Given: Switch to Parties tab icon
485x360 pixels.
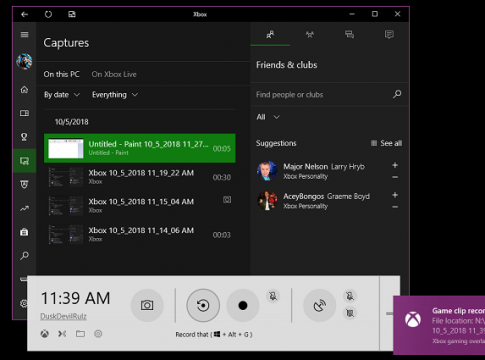Looking at the screenshot, I should [310, 34].
